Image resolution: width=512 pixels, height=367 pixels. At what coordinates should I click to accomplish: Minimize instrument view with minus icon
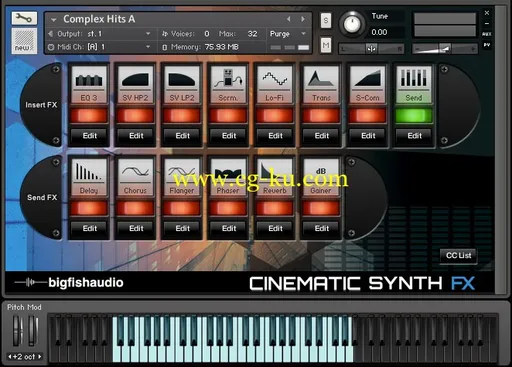point(487,24)
